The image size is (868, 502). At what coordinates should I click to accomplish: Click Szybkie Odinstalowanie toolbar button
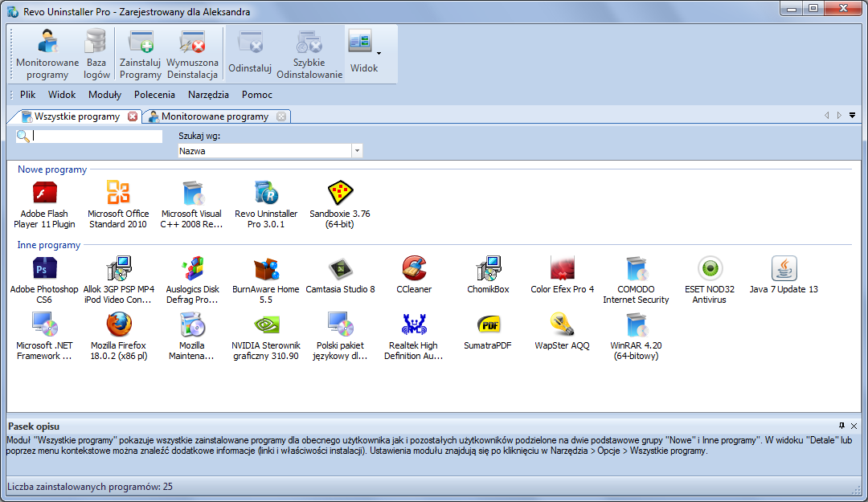pyautogui.click(x=309, y=55)
